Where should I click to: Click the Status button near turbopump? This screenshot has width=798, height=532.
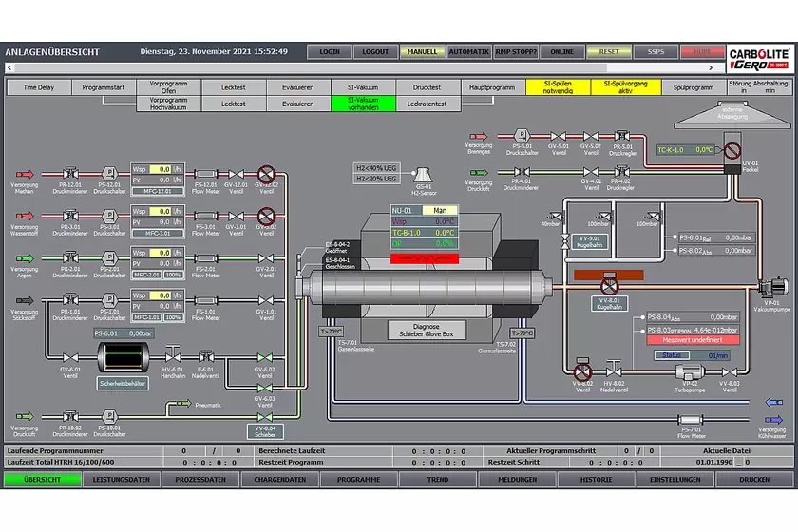(672, 355)
